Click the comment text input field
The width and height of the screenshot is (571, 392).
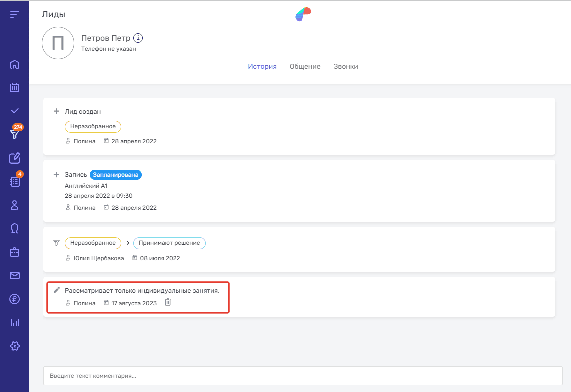pyautogui.click(x=302, y=376)
